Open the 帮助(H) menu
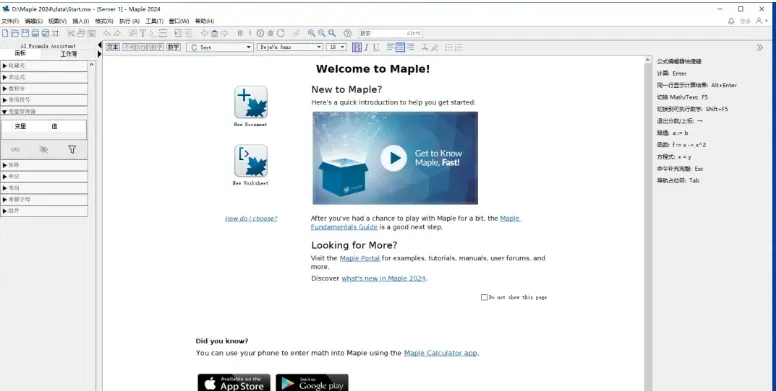This screenshot has height=391, width=776. 204,21
